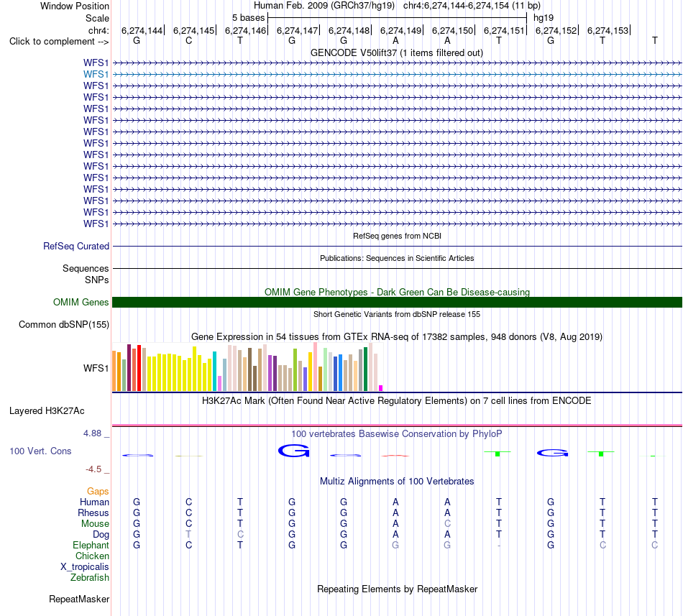The width and height of the screenshot is (683, 616).
Task: Click the OMIM Gene Phenotypes green title
Action: (397, 292)
